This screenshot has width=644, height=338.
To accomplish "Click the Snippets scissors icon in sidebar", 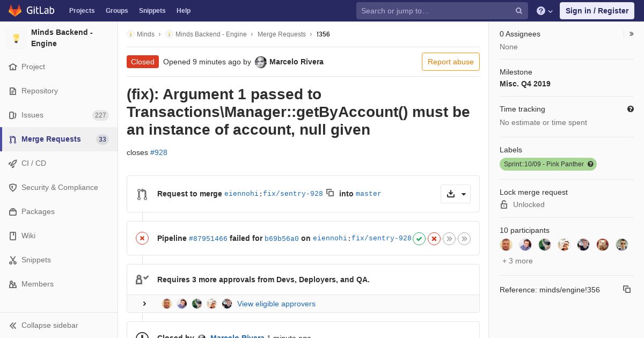I will pyautogui.click(x=13, y=260).
